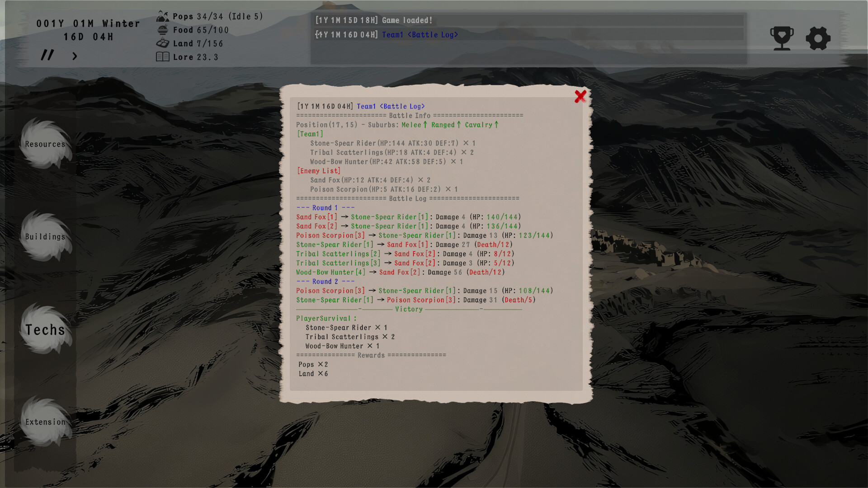Close the Battle Log popup

[x=580, y=96]
